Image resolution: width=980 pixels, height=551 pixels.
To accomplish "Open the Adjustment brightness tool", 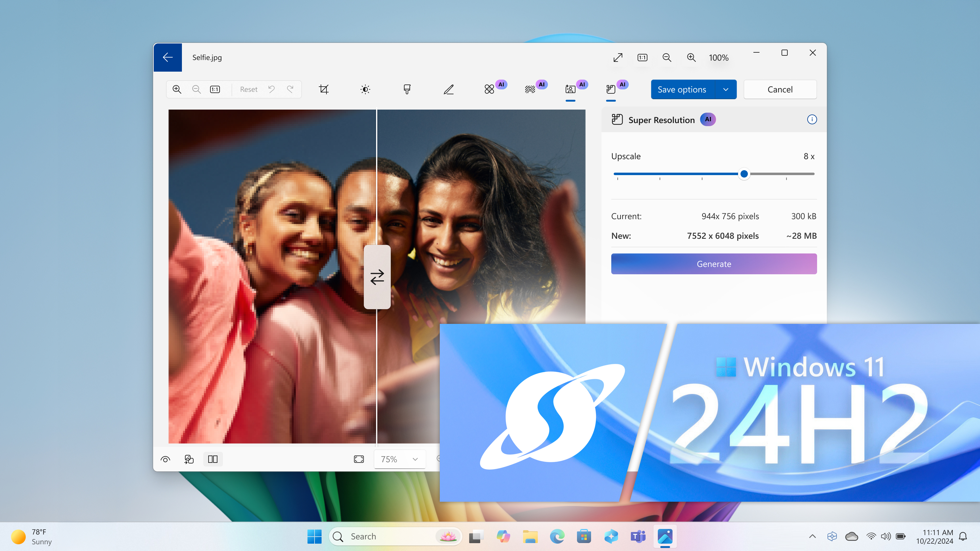I will coord(365,89).
